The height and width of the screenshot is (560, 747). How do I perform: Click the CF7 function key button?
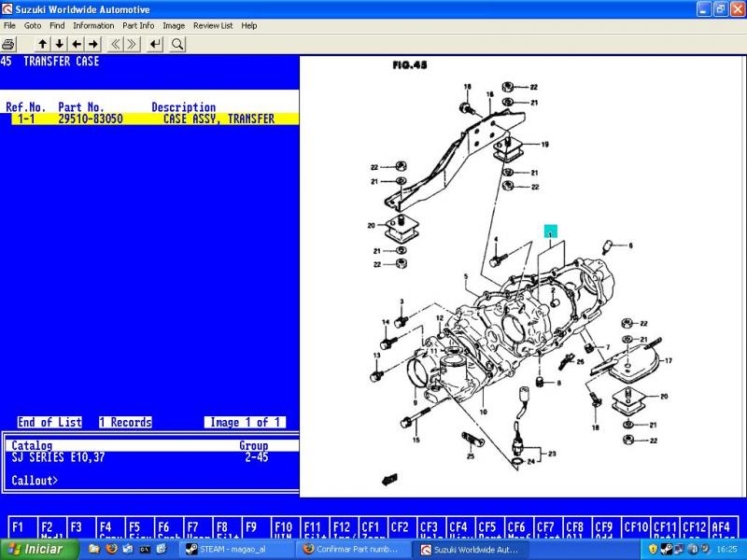click(548, 527)
